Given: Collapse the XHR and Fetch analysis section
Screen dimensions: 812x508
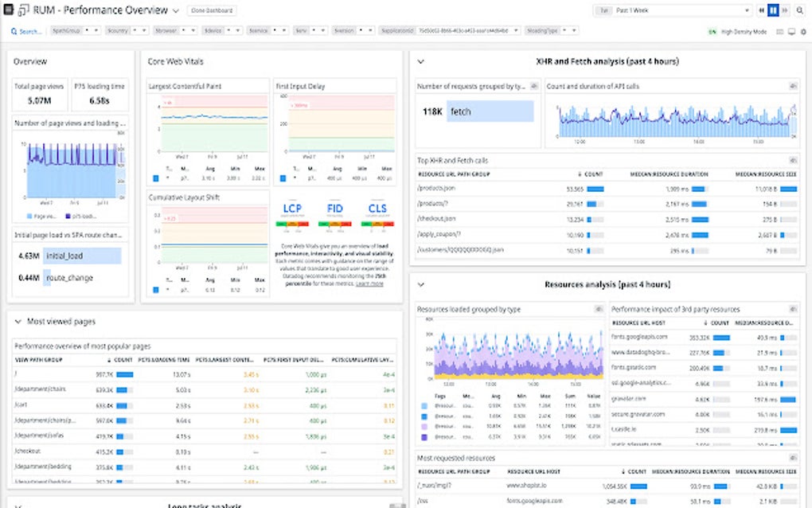Looking at the screenshot, I should coord(421,61).
